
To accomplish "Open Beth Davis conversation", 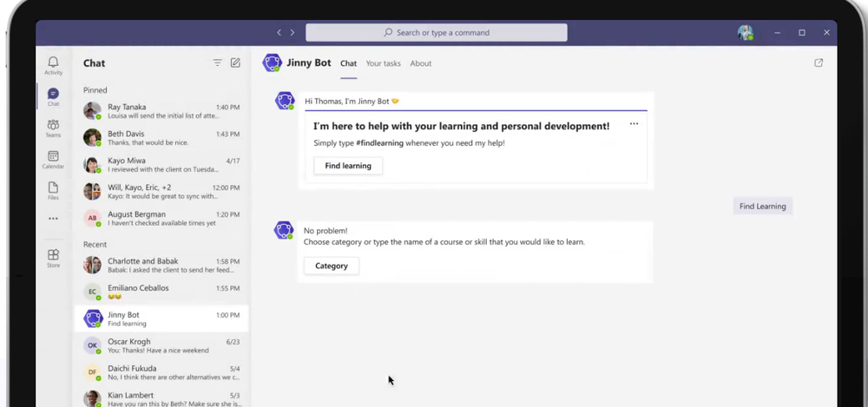I will [x=161, y=138].
